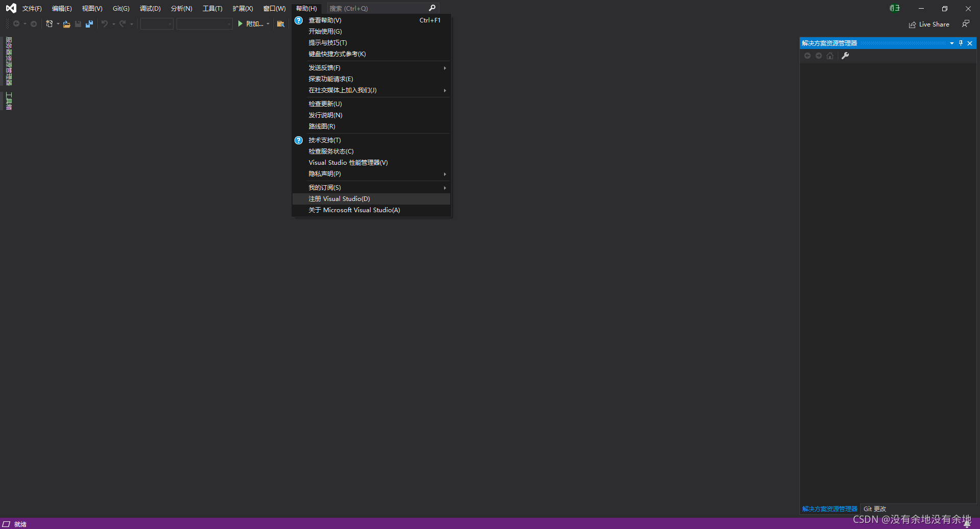Click the Navigate Forward toolbar arrow
This screenshot has width=980, height=529.
tap(34, 24)
